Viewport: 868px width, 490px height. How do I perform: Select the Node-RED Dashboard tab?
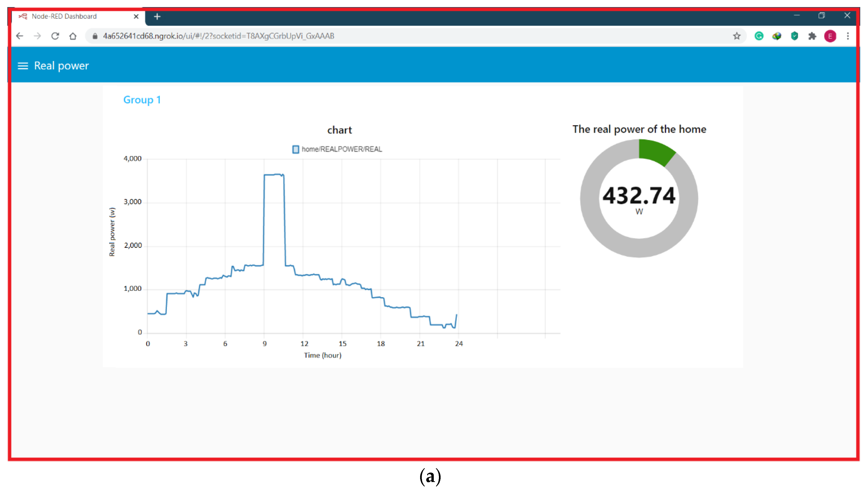click(x=64, y=16)
